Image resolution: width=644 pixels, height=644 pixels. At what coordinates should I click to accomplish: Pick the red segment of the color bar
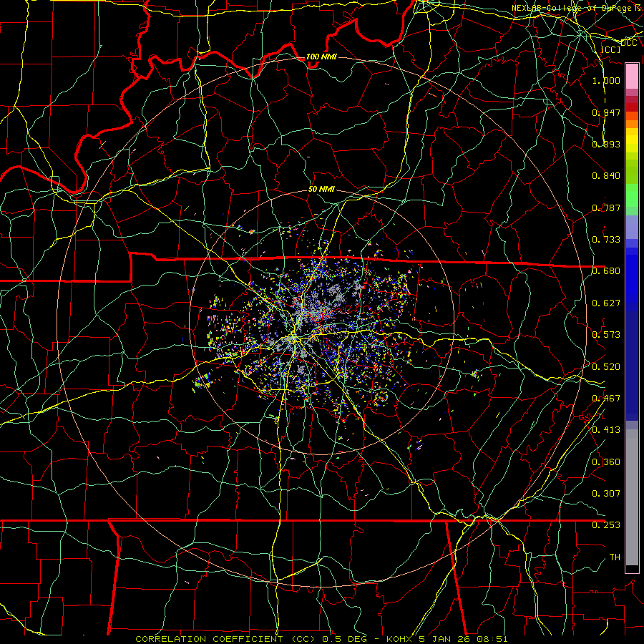tap(632, 107)
